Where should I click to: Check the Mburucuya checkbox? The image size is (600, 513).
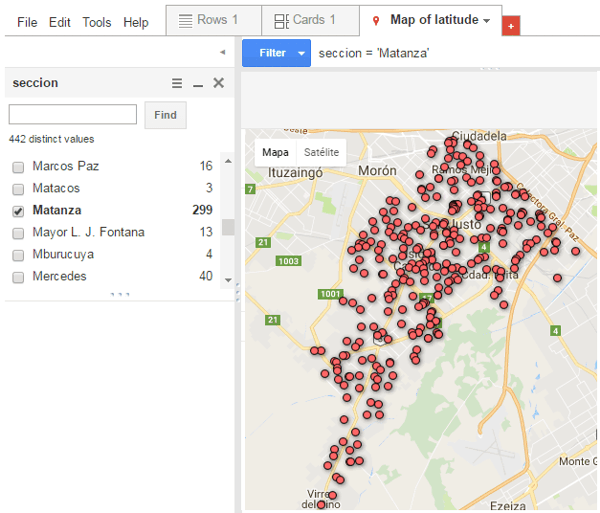[18, 255]
